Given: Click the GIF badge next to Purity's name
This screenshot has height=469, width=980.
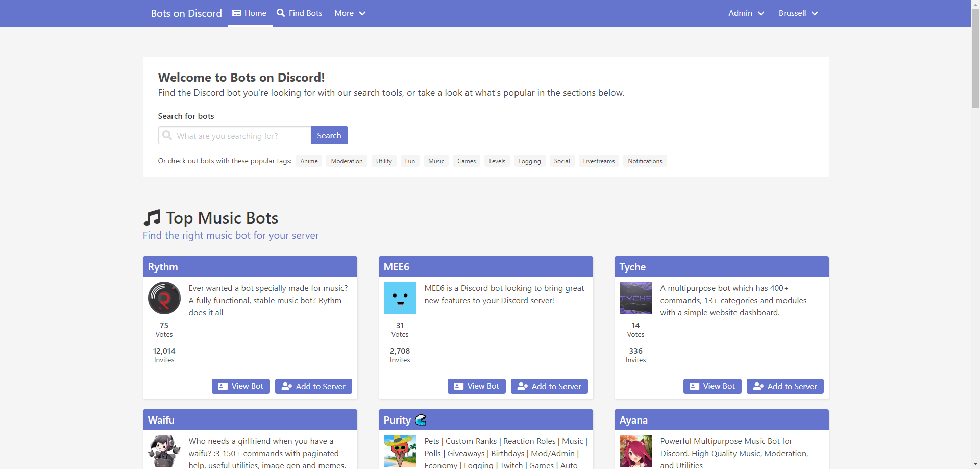Looking at the screenshot, I should point(421,419).
